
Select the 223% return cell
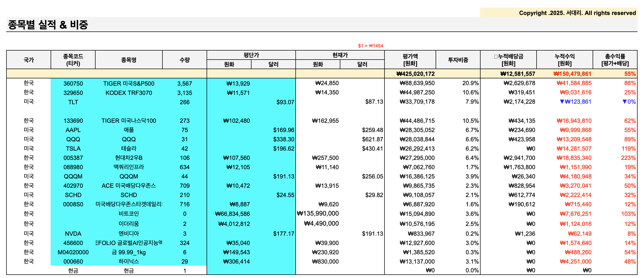(629, 158)
